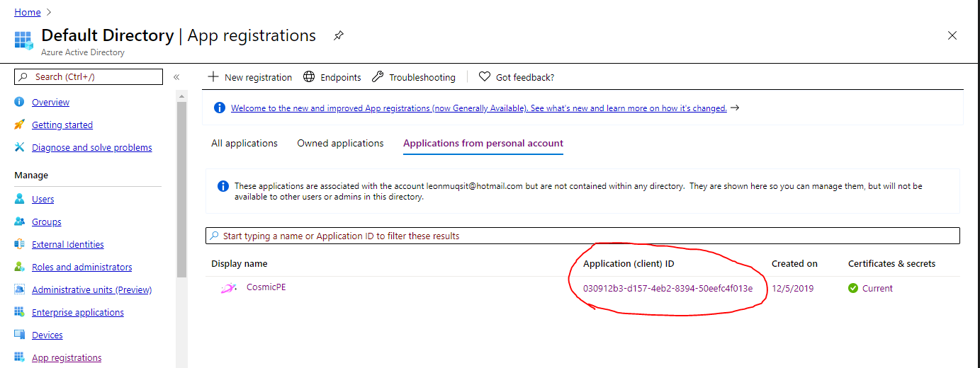The image size is (980, 368).
Task: Go to Home breadcrumb link
Action: pos(28,12)
